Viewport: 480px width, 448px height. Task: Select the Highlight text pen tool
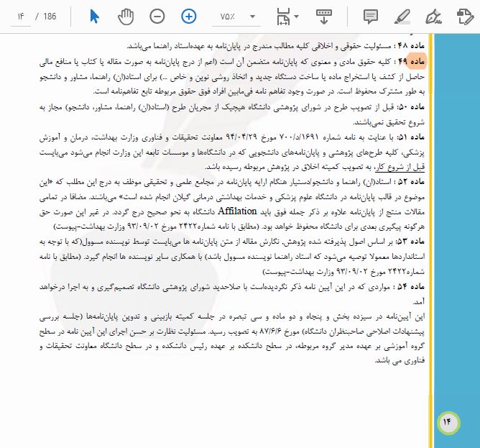[403, 16]
